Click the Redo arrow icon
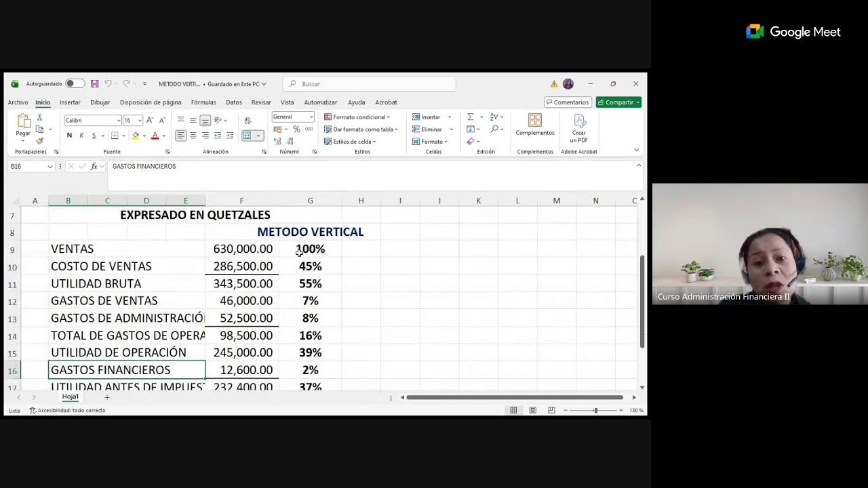Screen dimensions: 868x488 click(126, 84)
